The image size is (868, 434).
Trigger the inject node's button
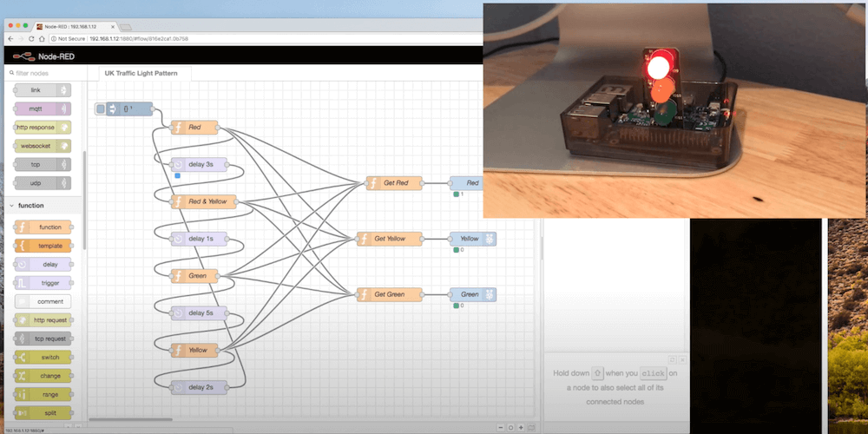pyautogui.click(x=100, y=109)
